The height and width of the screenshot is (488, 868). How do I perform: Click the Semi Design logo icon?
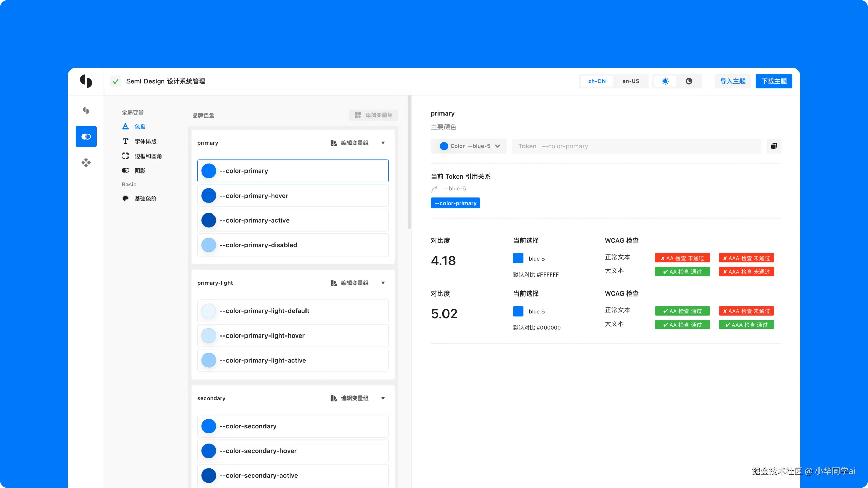(x=86, y=81)
